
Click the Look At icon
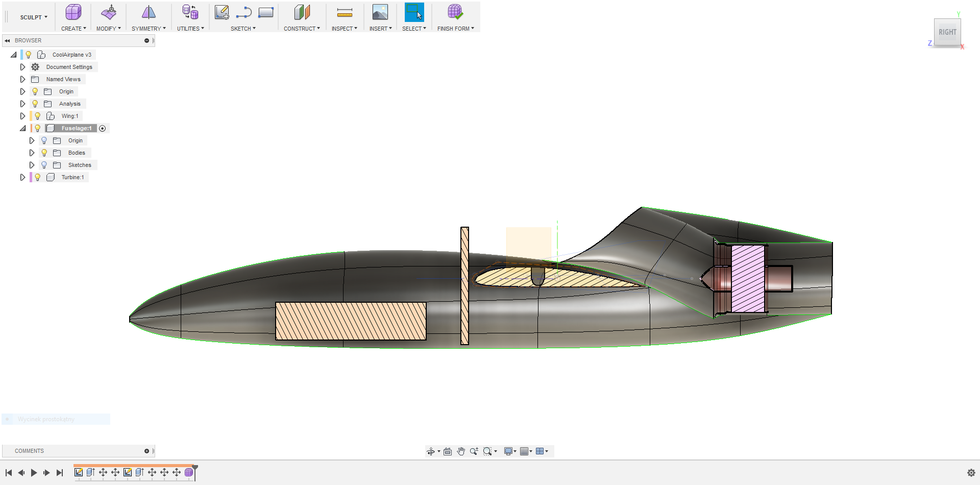(448, 451)
